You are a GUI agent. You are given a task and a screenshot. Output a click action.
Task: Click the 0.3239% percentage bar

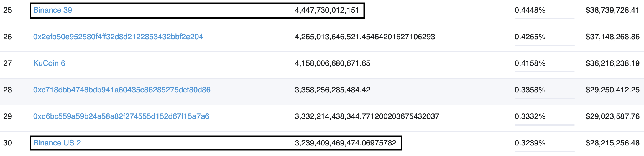click(x=545, y=152)
